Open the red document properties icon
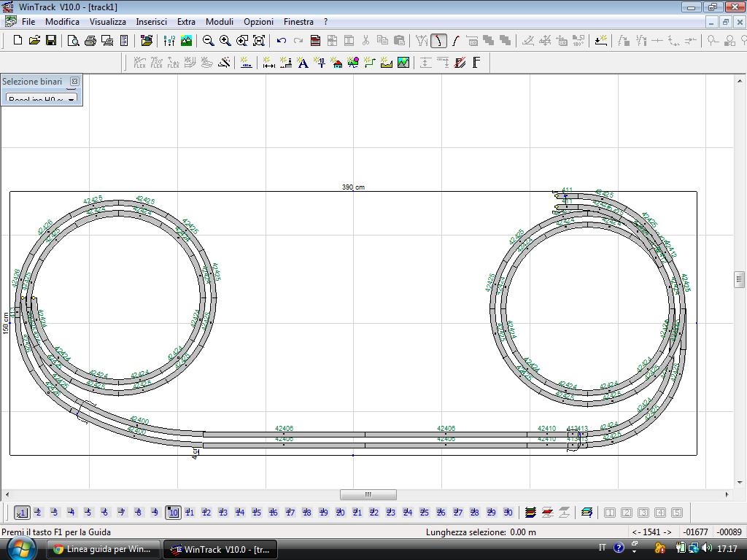Viewport: 747px width, 560px height. tap(315, 41)
